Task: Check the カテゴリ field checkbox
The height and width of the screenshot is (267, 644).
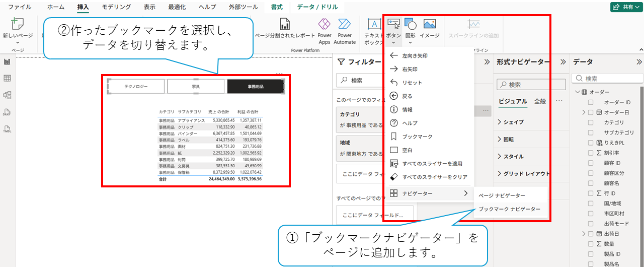Action: click(591, 122)
